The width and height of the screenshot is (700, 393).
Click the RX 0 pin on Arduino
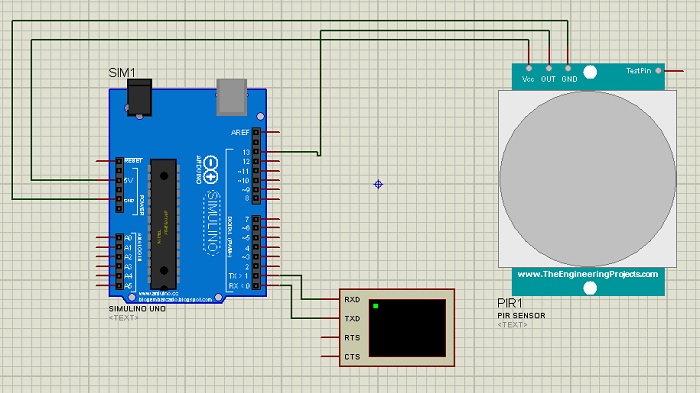click(256, 285)
